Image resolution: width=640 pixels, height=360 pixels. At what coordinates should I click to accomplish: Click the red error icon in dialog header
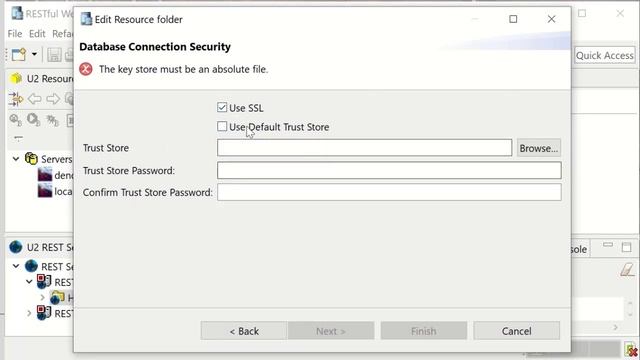tap(86, 69)
